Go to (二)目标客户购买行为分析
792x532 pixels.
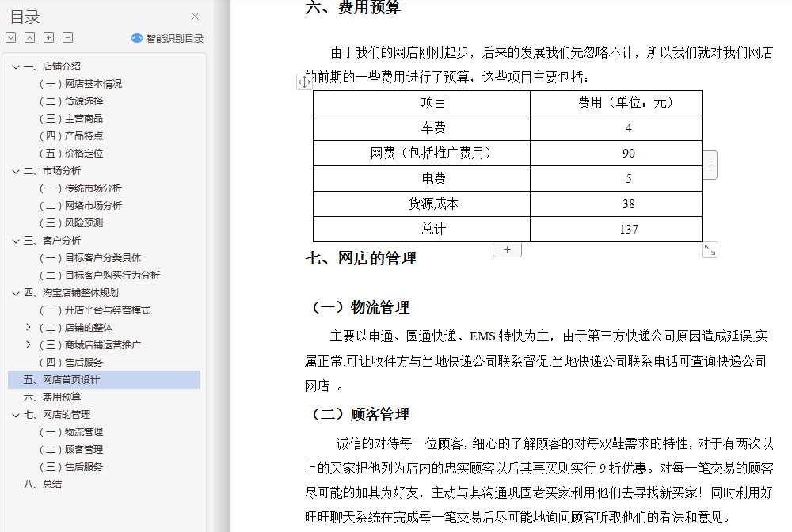point(100,275)
